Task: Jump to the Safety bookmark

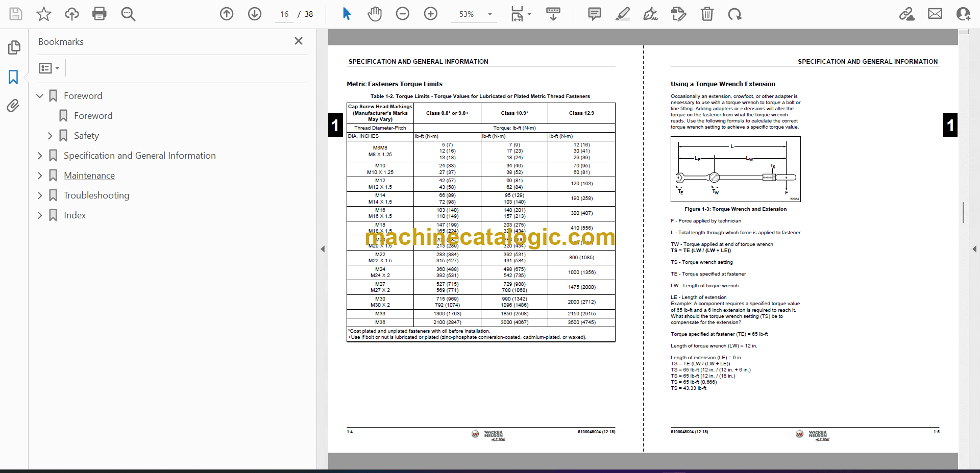Action: (x=86, y=136)
